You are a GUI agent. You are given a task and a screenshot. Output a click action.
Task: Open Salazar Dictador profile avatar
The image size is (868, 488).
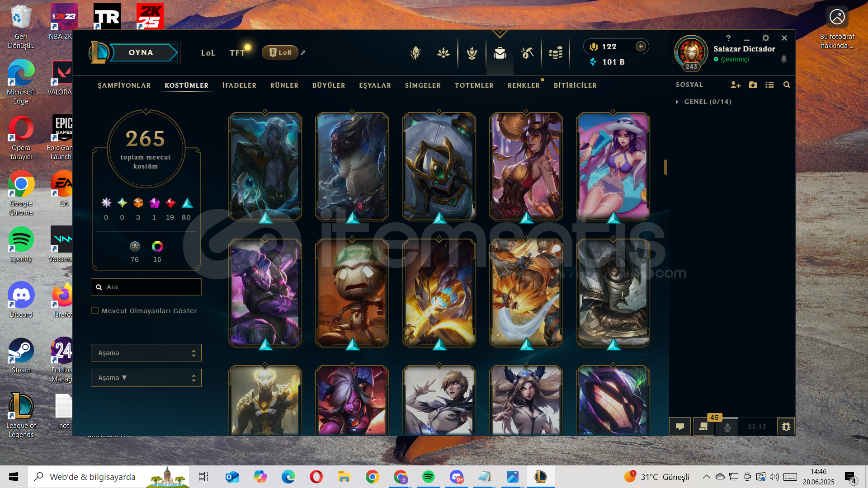[x=691, y=52]
